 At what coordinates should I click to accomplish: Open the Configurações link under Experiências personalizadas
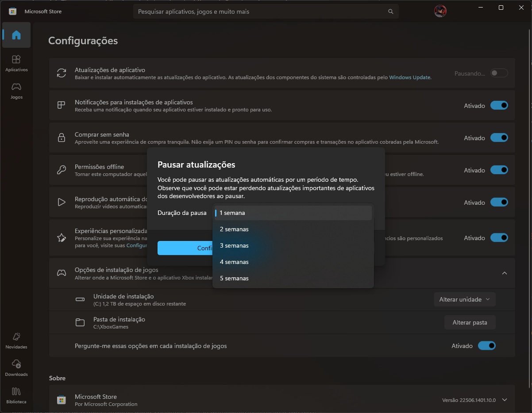click(x=137, y=245)
